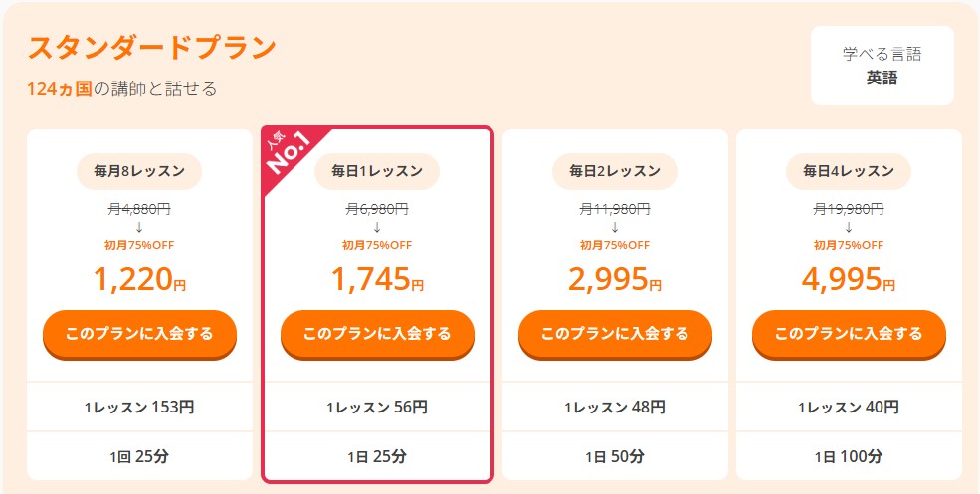Click the 1,220円 discounted price
The image size is (980, 494).
click(x=139, y=280)
